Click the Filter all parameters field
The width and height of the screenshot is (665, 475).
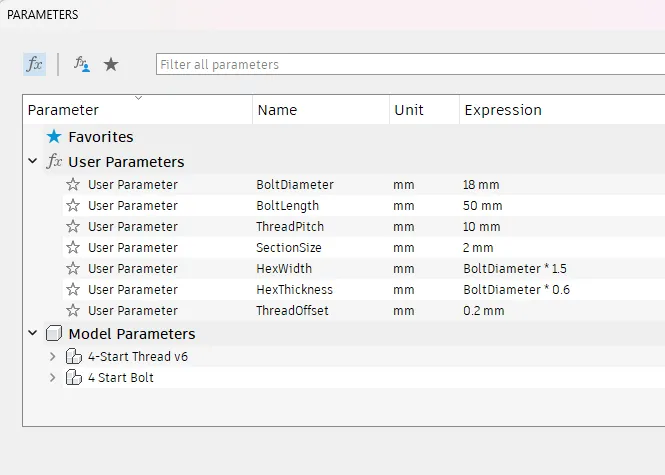click(x=410, y=64)
